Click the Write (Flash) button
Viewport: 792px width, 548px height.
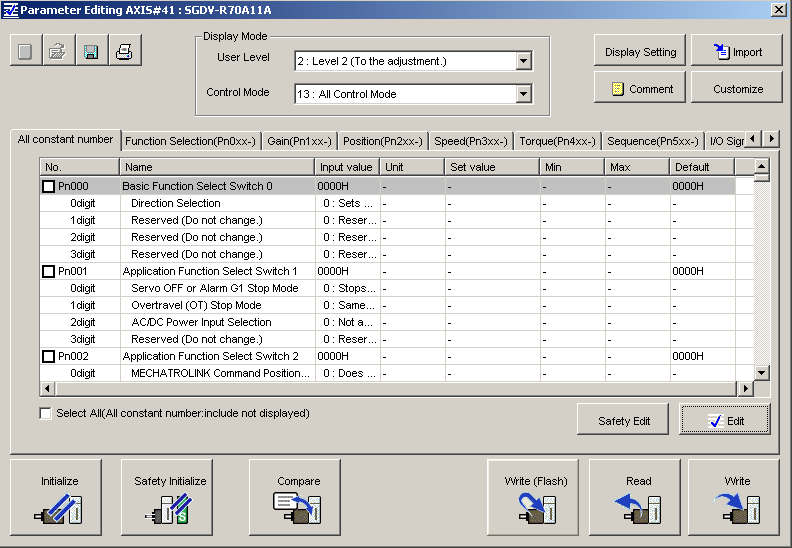(533, 497)
